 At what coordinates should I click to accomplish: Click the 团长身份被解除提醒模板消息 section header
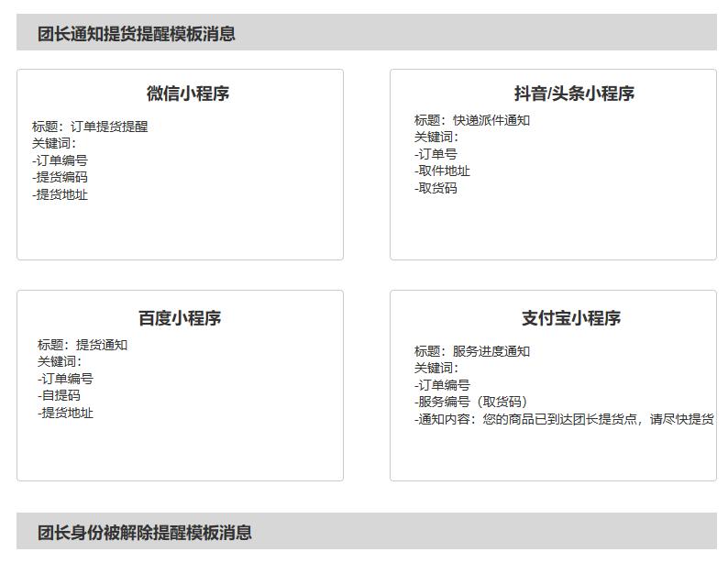click(145, 533)
